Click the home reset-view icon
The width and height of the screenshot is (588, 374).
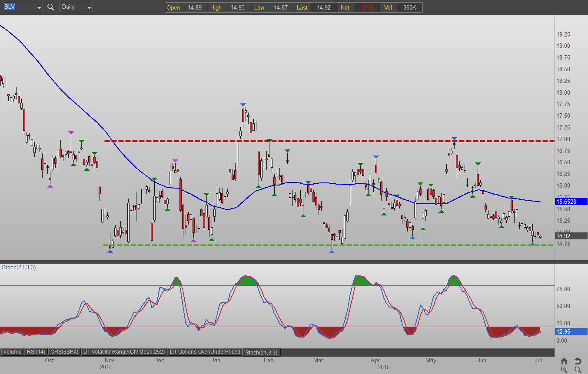click(x=564, y=361)
